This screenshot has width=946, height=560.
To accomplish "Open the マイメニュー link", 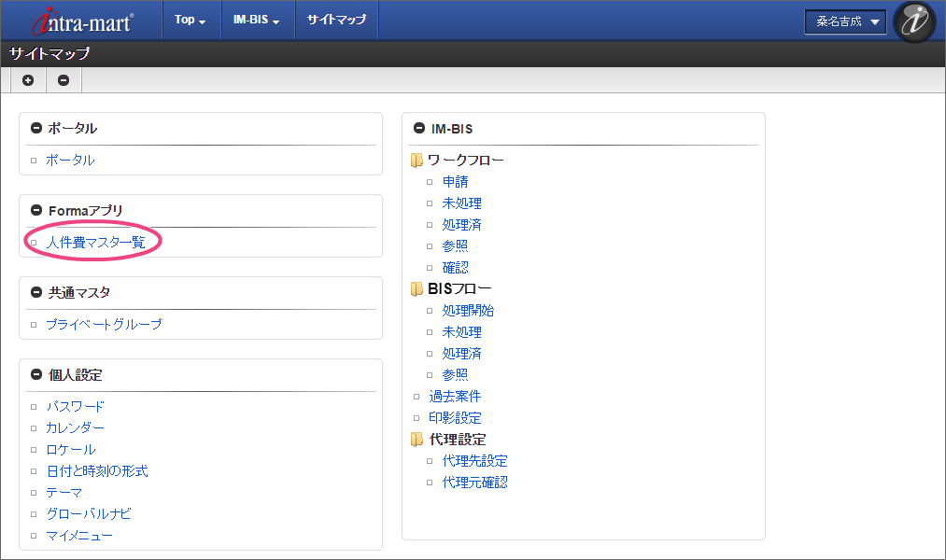I will coord(79,536).
